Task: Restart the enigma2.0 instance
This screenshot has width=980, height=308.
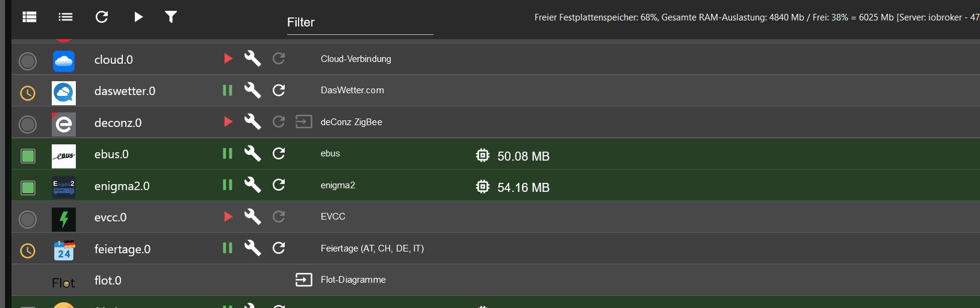Action: point(279,185)
